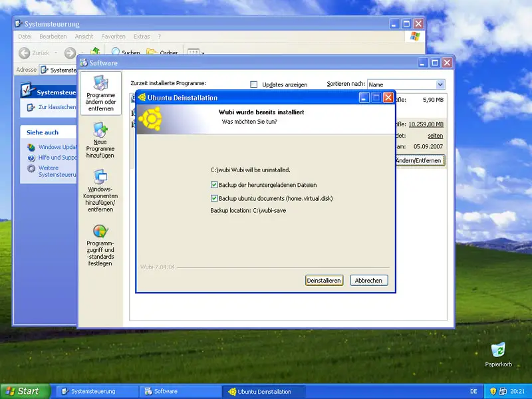The width and height of the screenshot is (532, 399).
Task: Open the Papierkorb desktop icon
Action: 498,354
